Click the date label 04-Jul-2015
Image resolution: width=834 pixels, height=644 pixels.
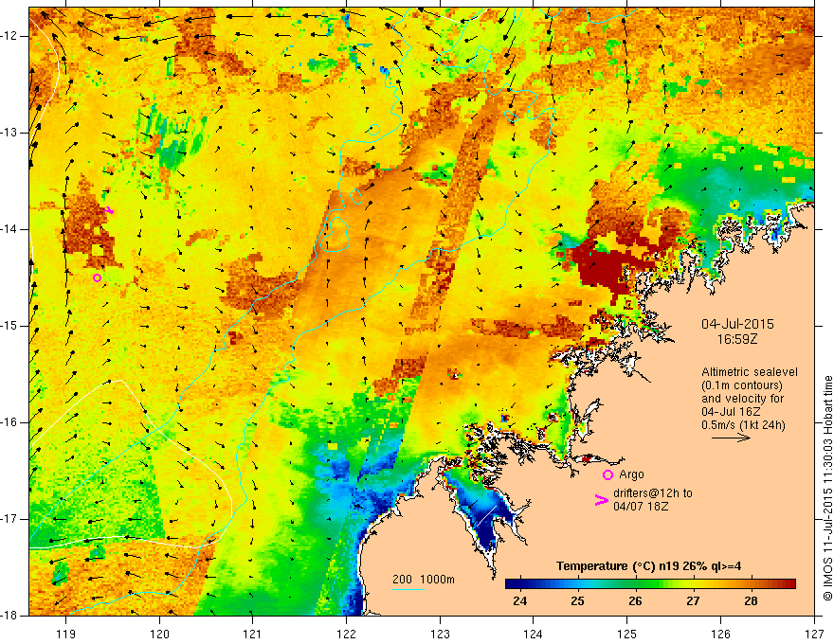tap(737, 324)
